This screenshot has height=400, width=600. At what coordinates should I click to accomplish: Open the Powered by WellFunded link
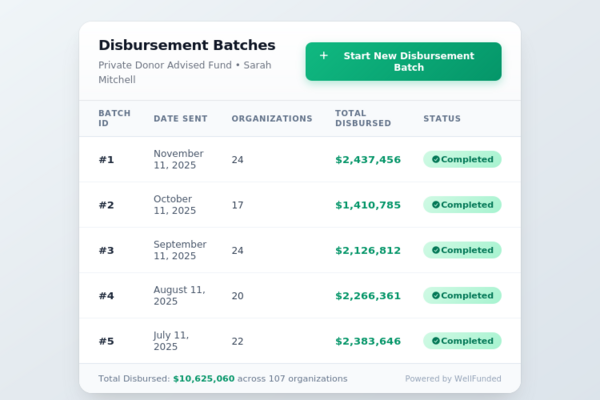coord(453,379)
